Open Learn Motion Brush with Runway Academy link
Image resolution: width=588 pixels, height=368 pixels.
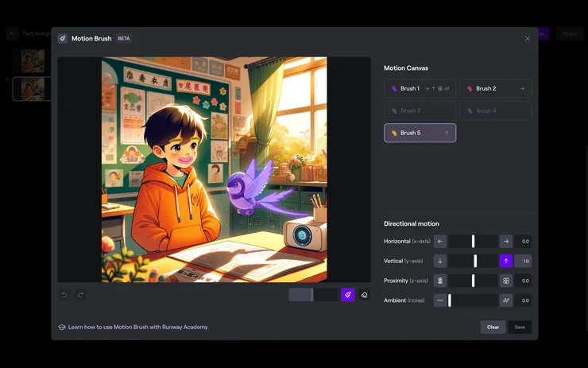pyautogui.click(x=137, y=327)
